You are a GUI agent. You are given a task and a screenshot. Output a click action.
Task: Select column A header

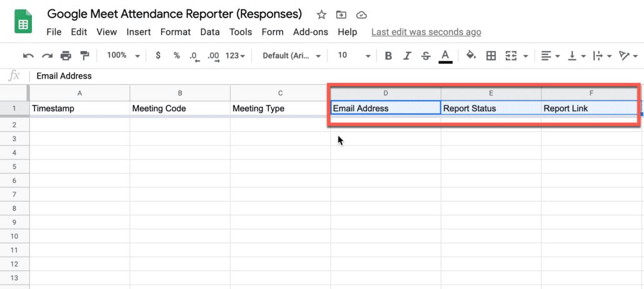coord(79,93)
